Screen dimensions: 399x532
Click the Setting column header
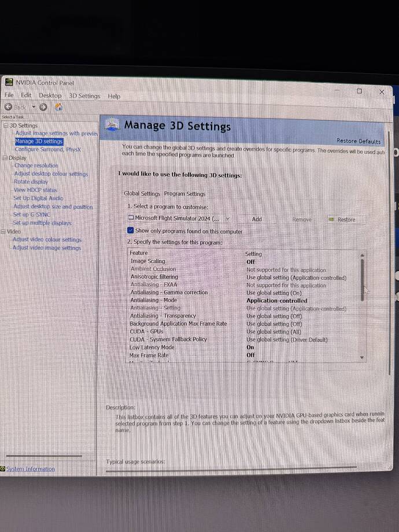pos(253,254)
